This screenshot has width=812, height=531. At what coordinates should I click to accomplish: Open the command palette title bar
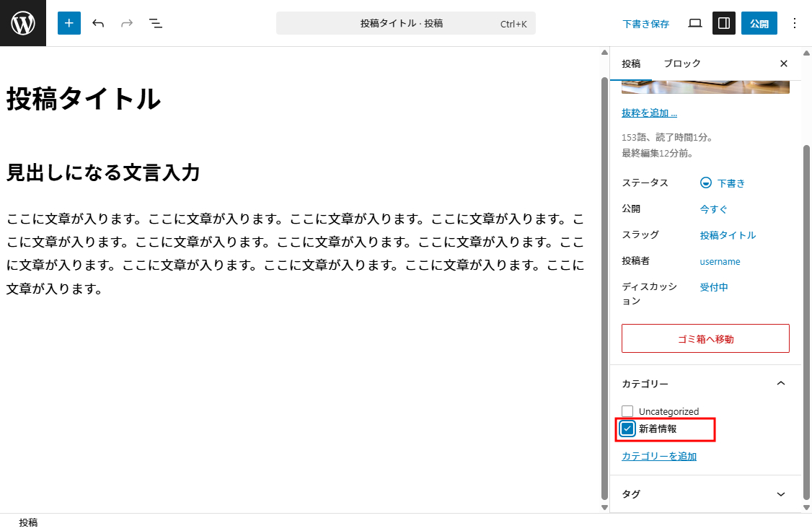[x=405, y=23]
